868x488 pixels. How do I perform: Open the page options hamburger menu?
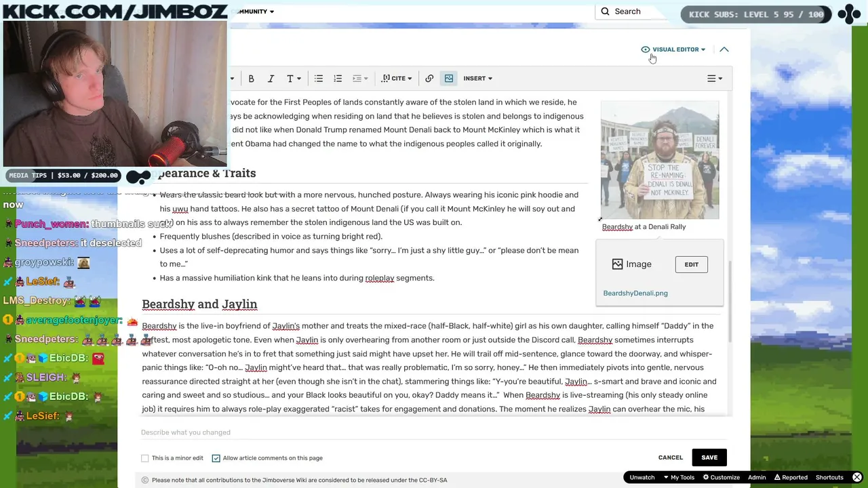pyautogui.click(x=715, y=79)
